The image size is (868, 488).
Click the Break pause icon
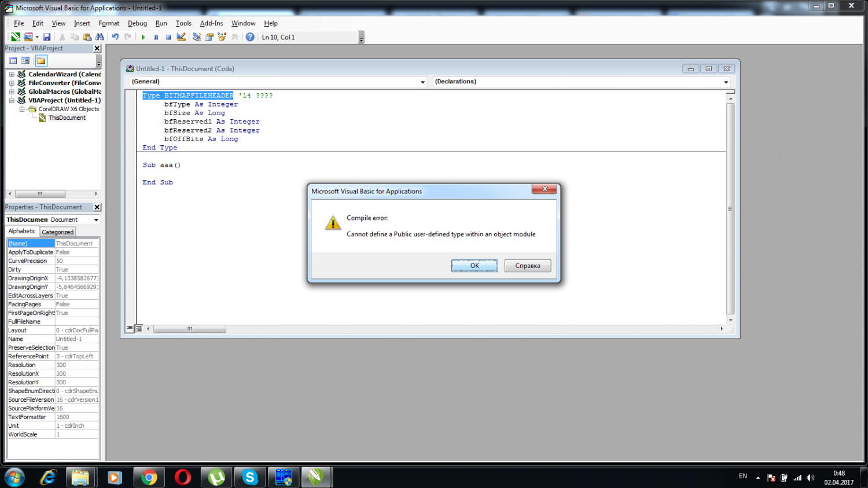(156, 37)
